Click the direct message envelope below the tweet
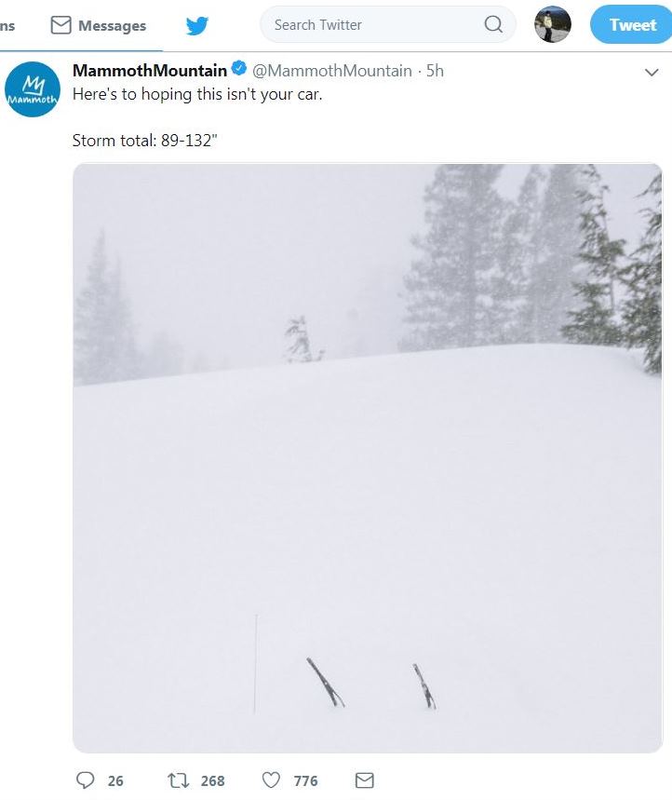Image resolution: width=672 pixels, height=800 pixels. coord(365,780)
